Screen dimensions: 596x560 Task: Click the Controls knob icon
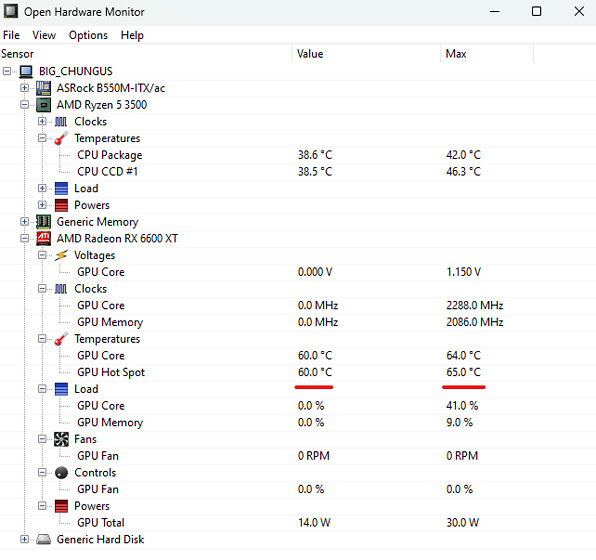61,473
